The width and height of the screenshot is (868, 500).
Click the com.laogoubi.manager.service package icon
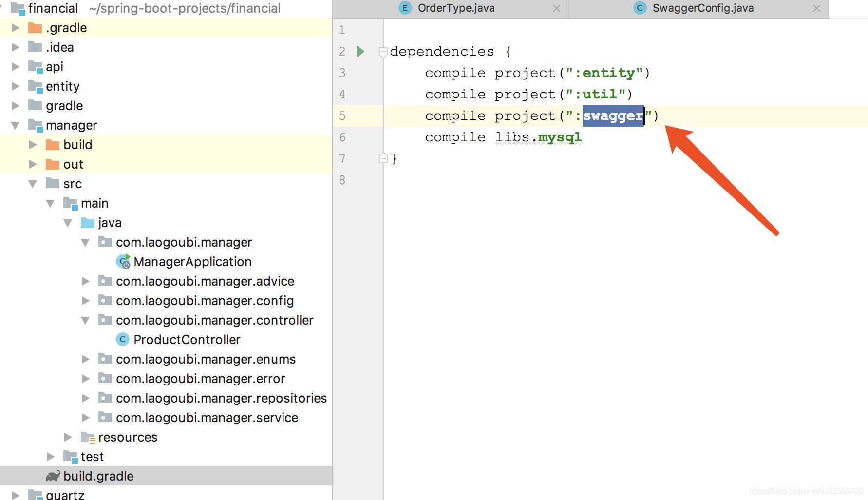coord(105,417)
